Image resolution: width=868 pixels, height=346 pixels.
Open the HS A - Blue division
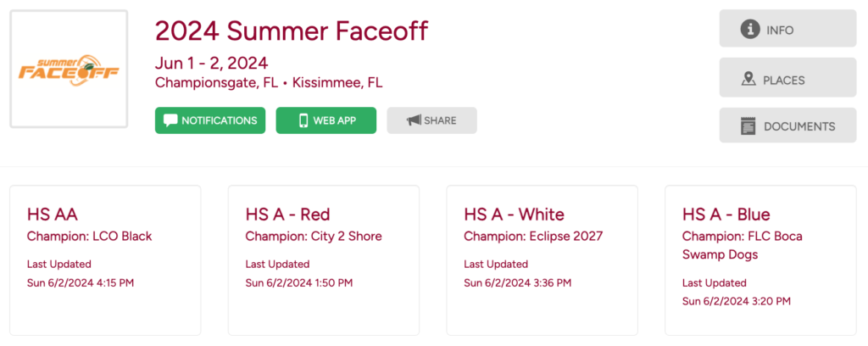tap(726, 215)
